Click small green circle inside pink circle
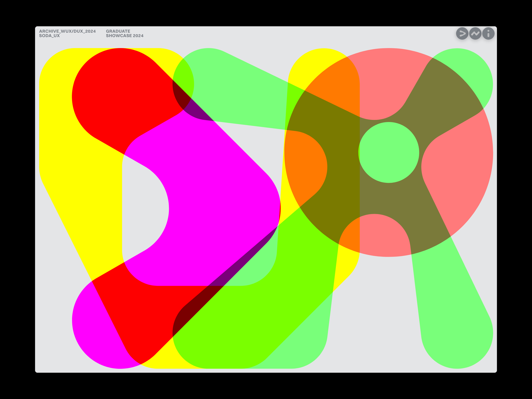 click(x=389, y=152)
